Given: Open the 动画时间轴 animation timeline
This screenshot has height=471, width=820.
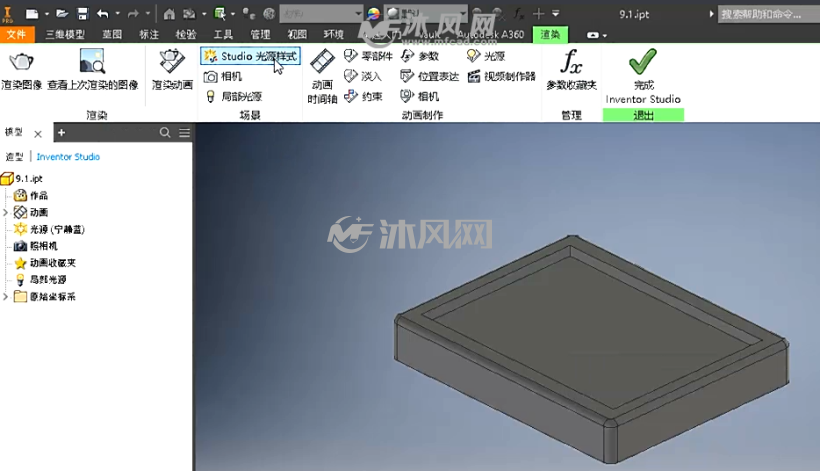Looking at the screenshot, I should point(322,76).
